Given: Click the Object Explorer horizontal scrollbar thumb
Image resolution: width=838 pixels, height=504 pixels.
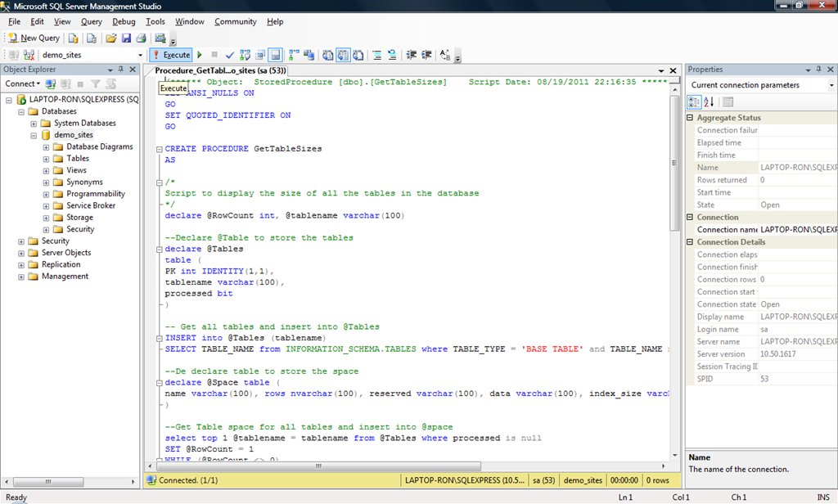Looking at the screenshot, I should tap(48, 482).
